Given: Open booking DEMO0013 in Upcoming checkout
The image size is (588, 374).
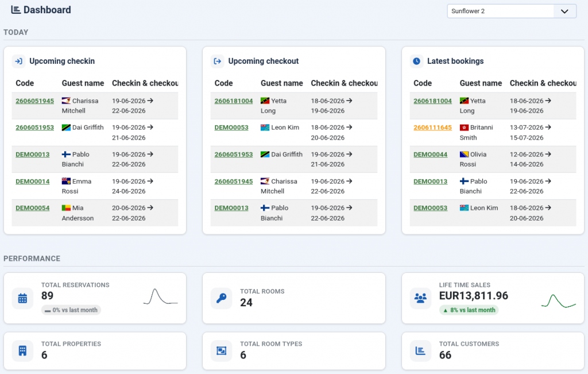Looking at the screenshot, I should (231, 208).
